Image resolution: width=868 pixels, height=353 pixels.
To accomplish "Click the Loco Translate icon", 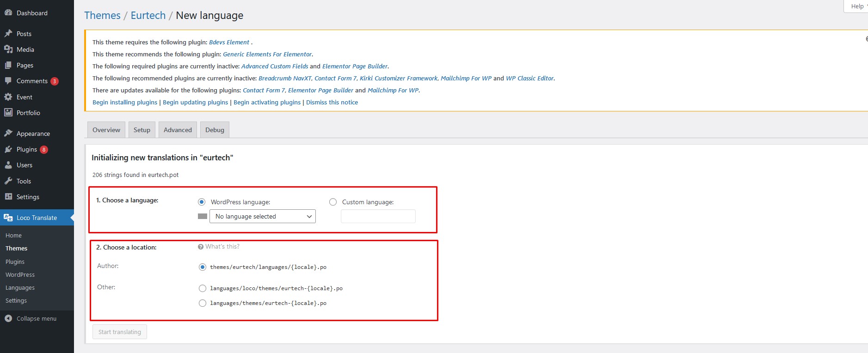I will [8, 218].
